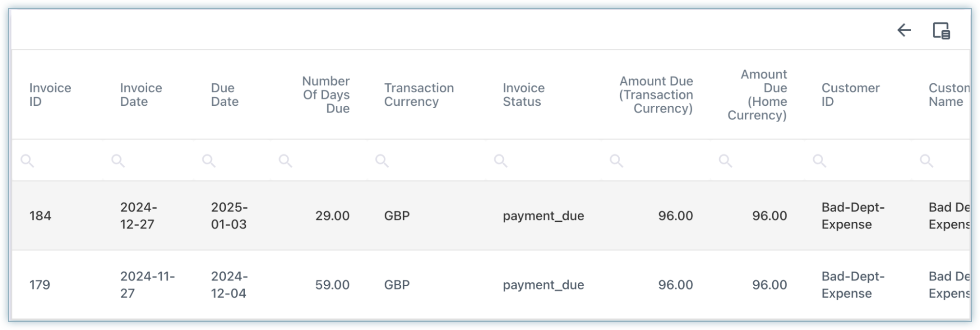Sort by the Invoice Status column header

pyautogui.click(x=523, y=95)
